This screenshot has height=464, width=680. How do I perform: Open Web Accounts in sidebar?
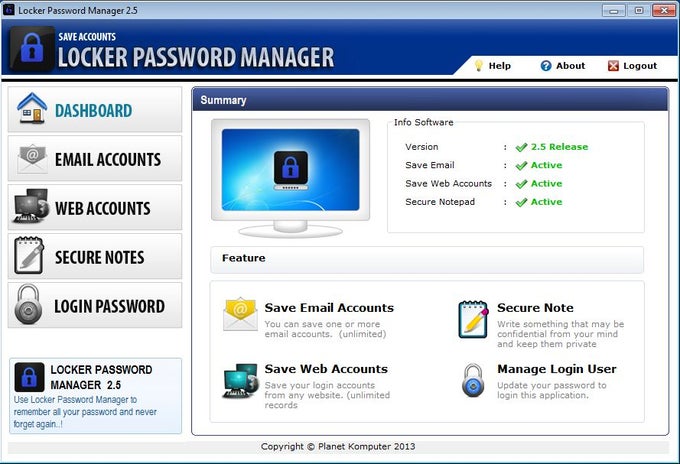tap(95, 208)
